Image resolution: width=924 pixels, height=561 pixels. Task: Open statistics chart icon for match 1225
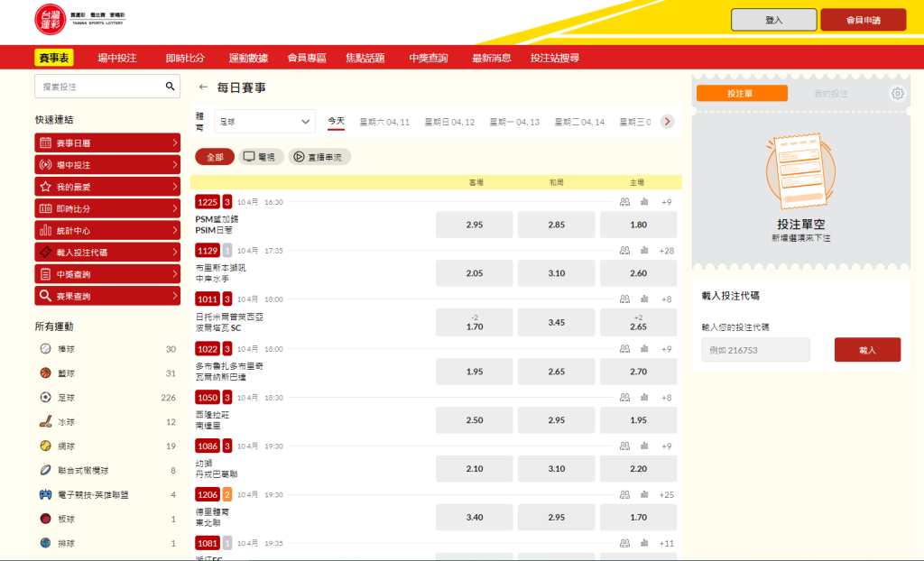(644, 202)
